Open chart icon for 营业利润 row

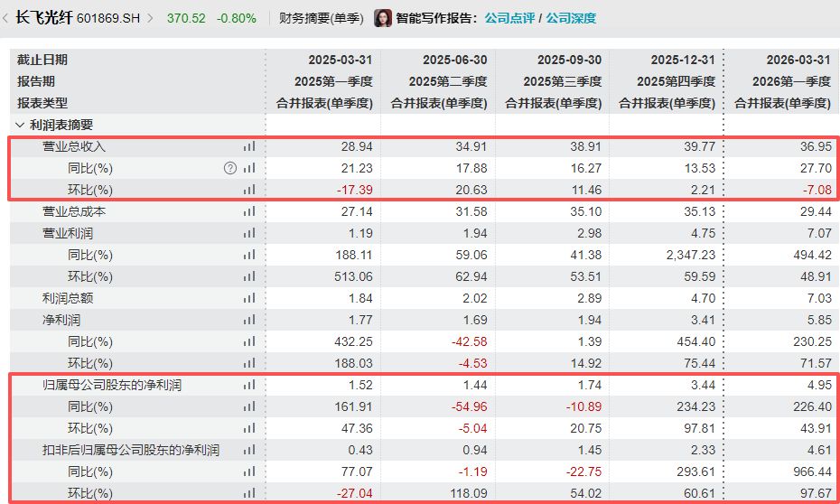(249, 233)
